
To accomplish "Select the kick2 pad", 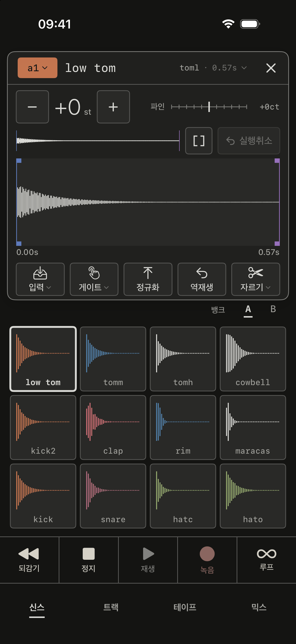I will pos(43,427).
